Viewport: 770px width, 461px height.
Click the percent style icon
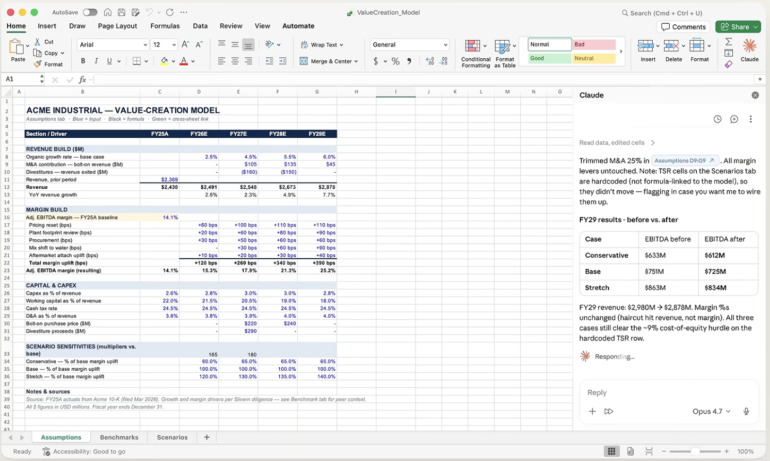(395, 61)
